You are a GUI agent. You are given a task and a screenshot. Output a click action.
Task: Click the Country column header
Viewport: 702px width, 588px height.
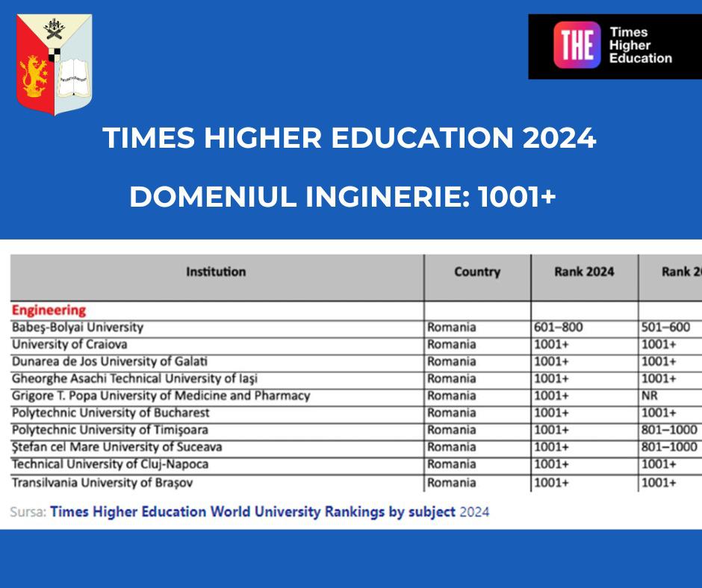(476, 272)
